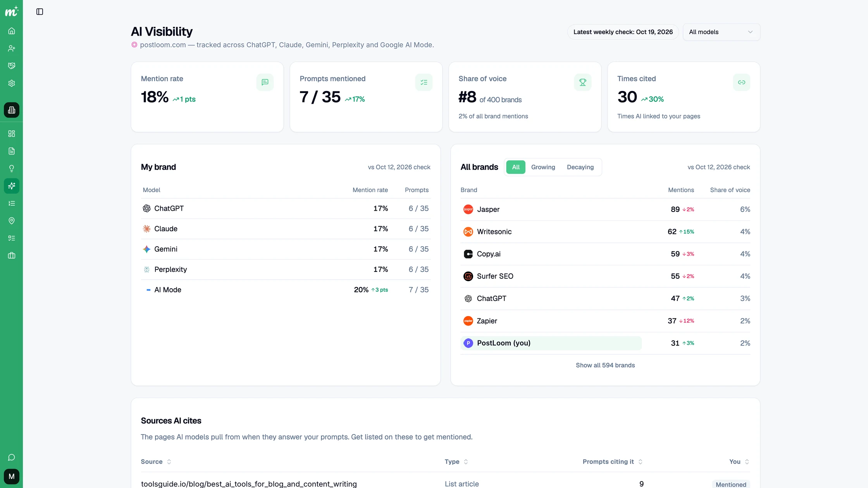868x488 pixels.
Task: Click the app logo in the sidebar
Action: pyautogui.click(x=11, y=12)
